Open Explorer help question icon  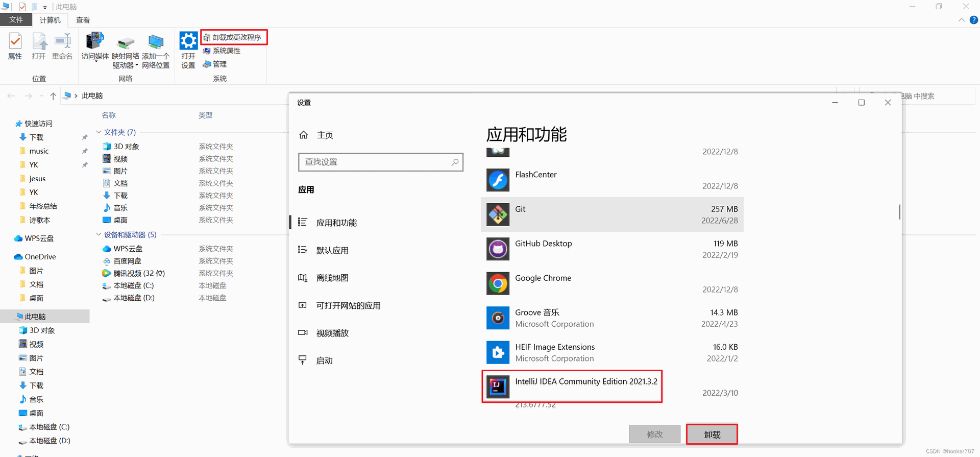click(x=974, y=20)
